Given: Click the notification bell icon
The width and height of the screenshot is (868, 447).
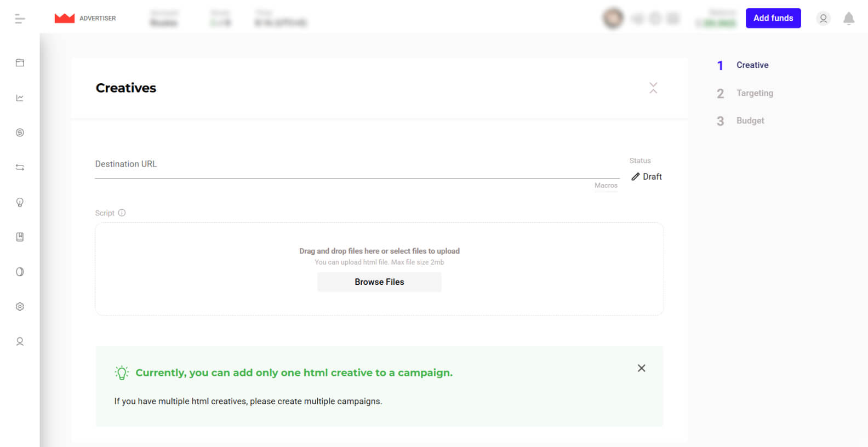Looking at the screenshot, I should pyautogui.click(x=848, y=19).
